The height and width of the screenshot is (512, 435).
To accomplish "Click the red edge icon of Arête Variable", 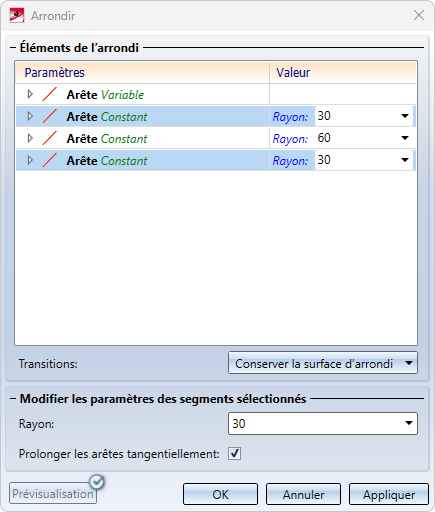I will (50, 94).
